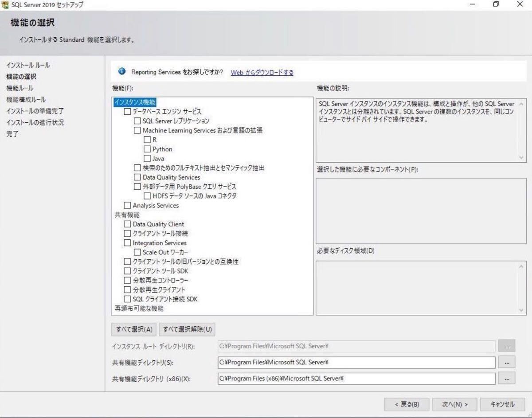
Task: Select インスタンス機能 tree node
Action: pos(135,102)
